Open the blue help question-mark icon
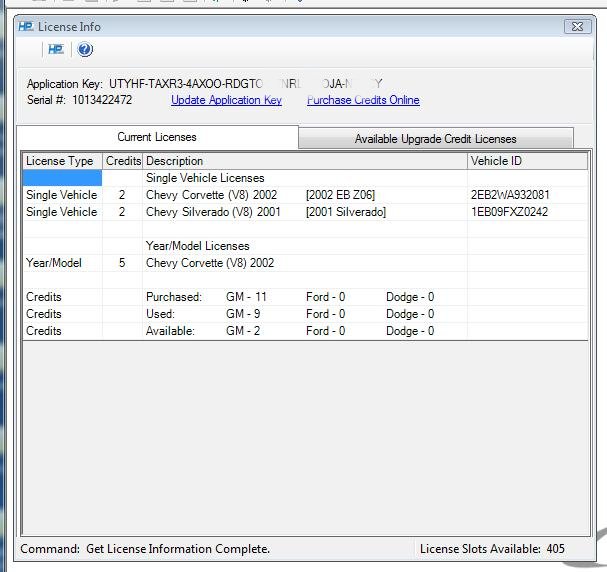The height and width of the screenshot is (572, 607). click(x=85, y=50)
